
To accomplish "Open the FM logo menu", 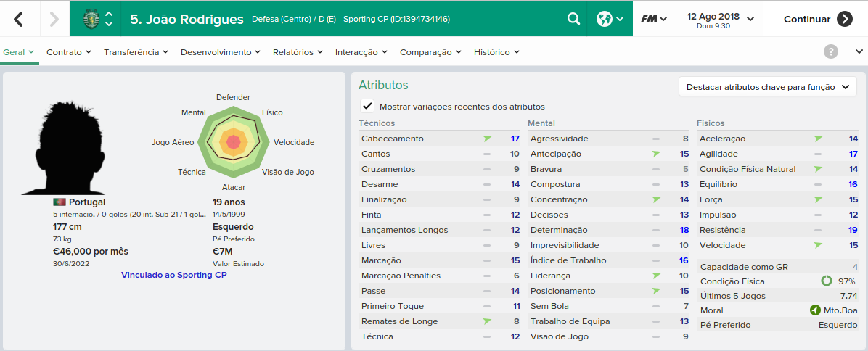I will pyautogui.click(x=654, y=19).
